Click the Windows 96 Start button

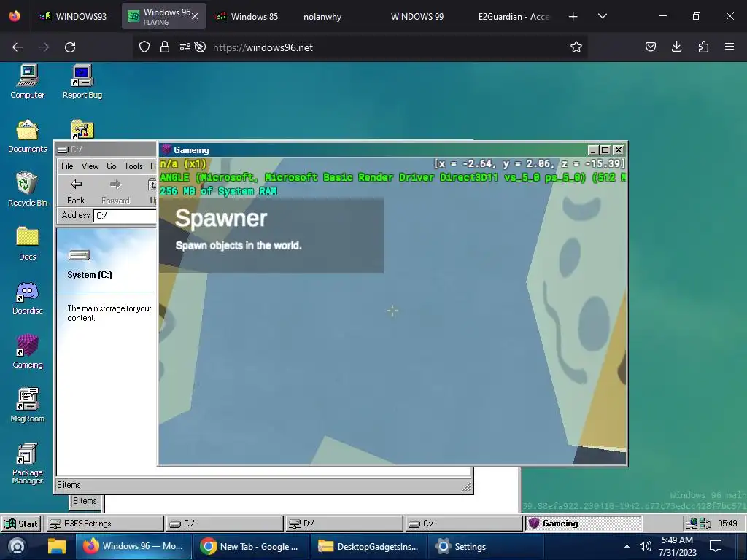pos(21,524)
